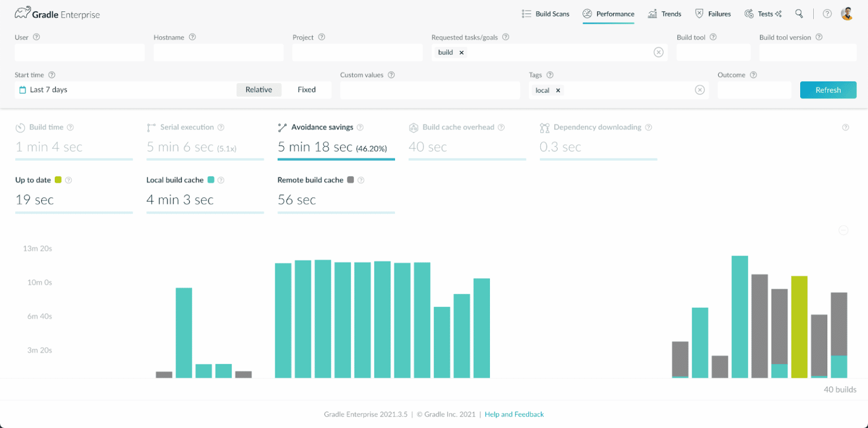Remove the 'local' tag from Tags filter

click(x=557, y=90)
